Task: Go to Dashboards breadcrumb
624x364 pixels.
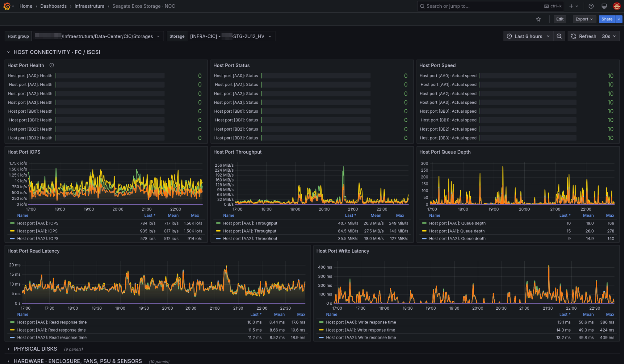Action: tap(53, 6)
